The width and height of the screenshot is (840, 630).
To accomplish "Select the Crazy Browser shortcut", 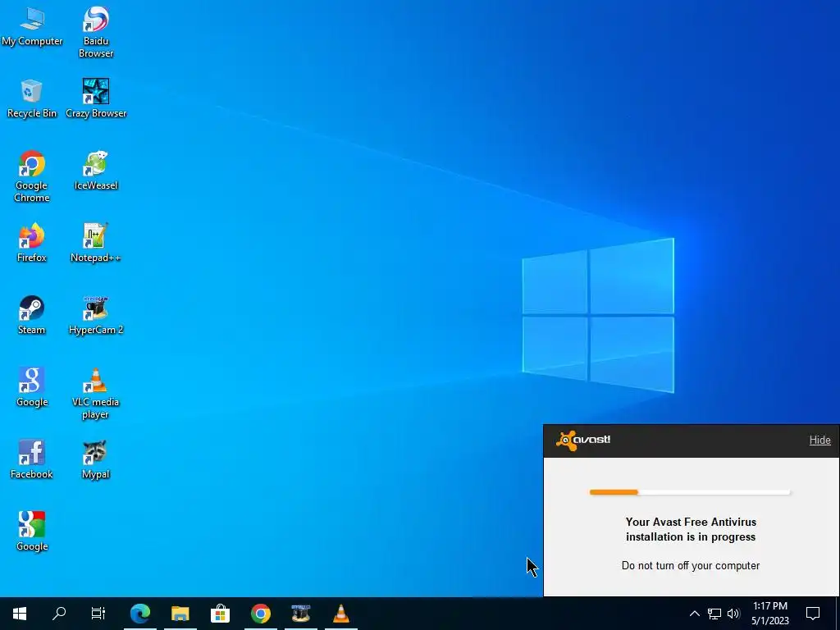I will 96,98.
